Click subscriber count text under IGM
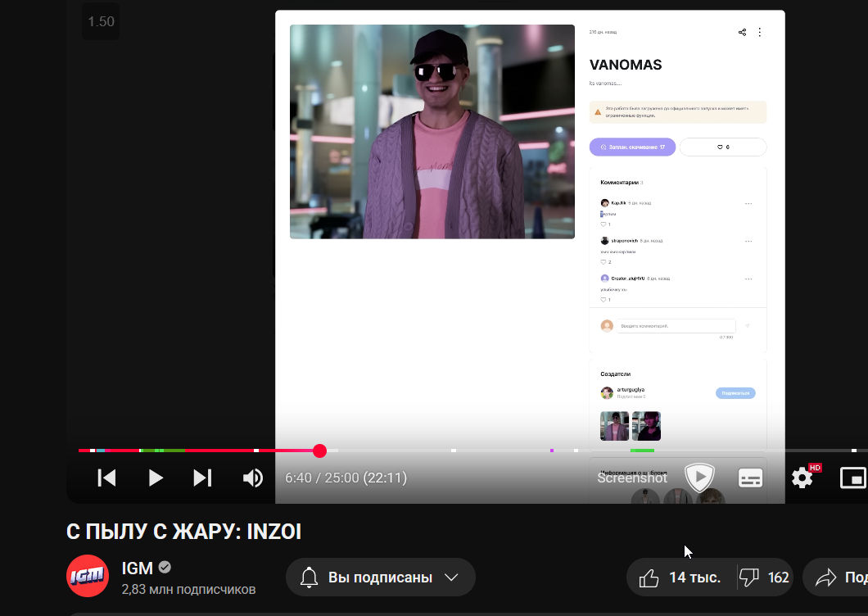This screenshot has width=868, height=616. pos(189,590)
